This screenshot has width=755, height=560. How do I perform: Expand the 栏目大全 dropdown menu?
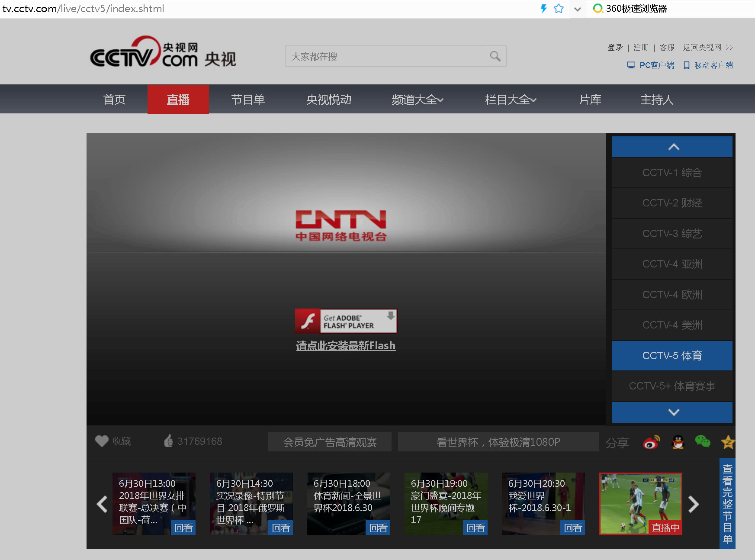(511, 100)
